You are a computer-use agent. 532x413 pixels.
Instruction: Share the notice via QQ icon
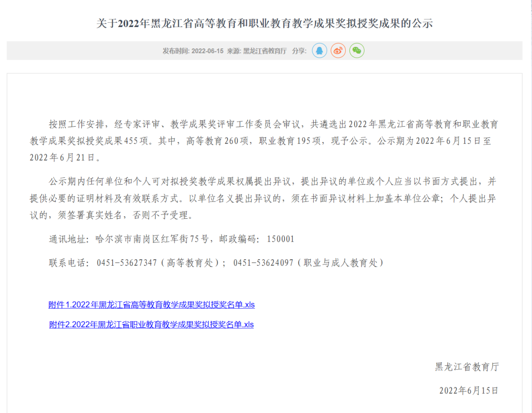pos(320,51)
